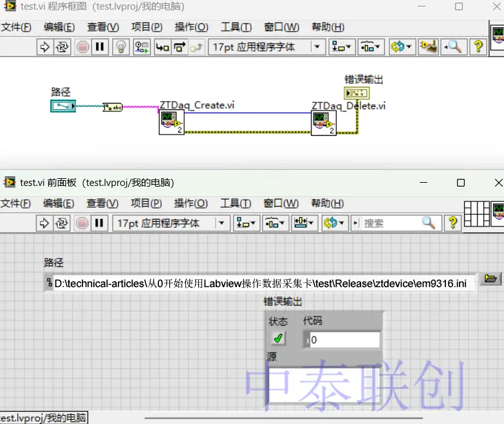Open Distribute Objects dropdown in block diagram
Image resolution: width=504 pixels, height=424 pixels.
(x=371, y=47)
